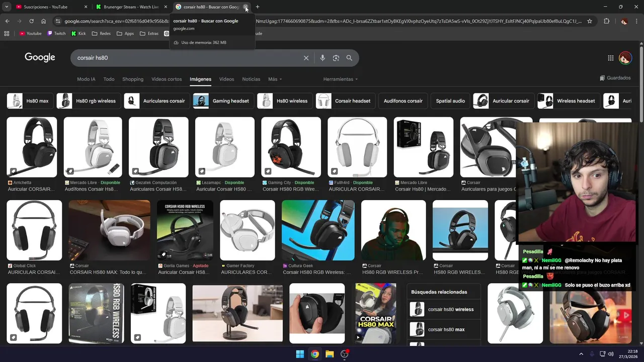Screen dimensions: 644x362
Task: Open the bookmarks apps grid icon
Action: (7, 34)
